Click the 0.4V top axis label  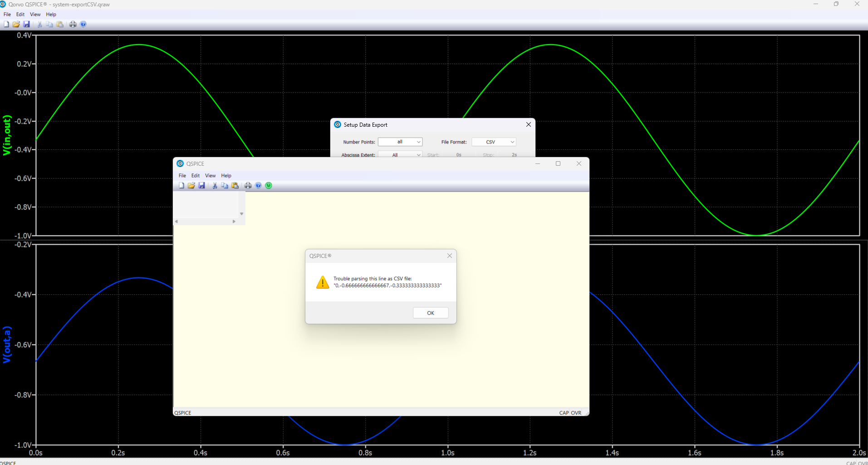point(24,35)
